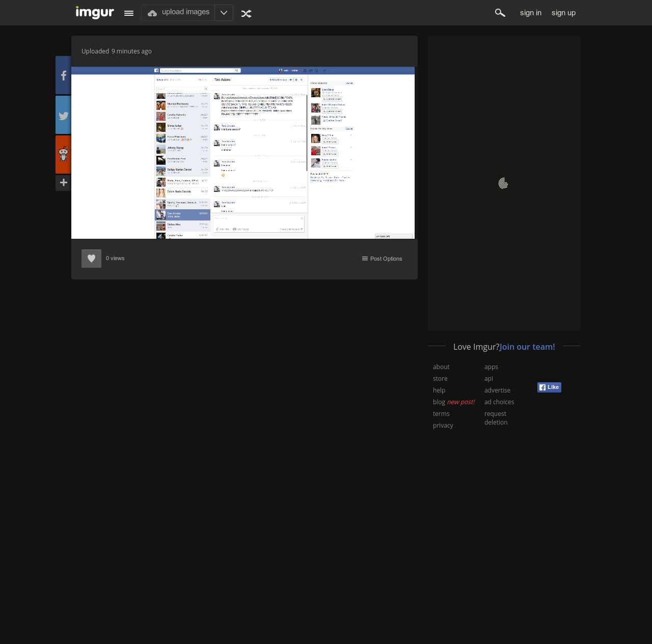Expand the upload options dropdown arrow

click(224, 13)
